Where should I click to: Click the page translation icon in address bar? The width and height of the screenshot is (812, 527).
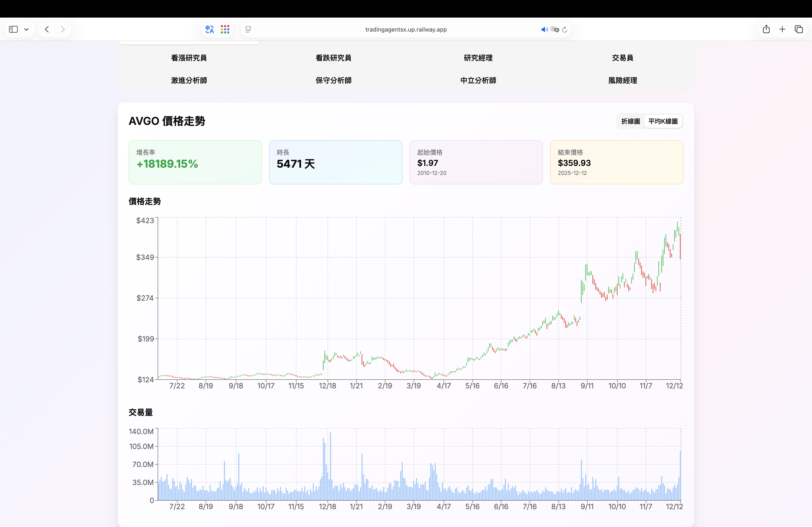point(555,29)
